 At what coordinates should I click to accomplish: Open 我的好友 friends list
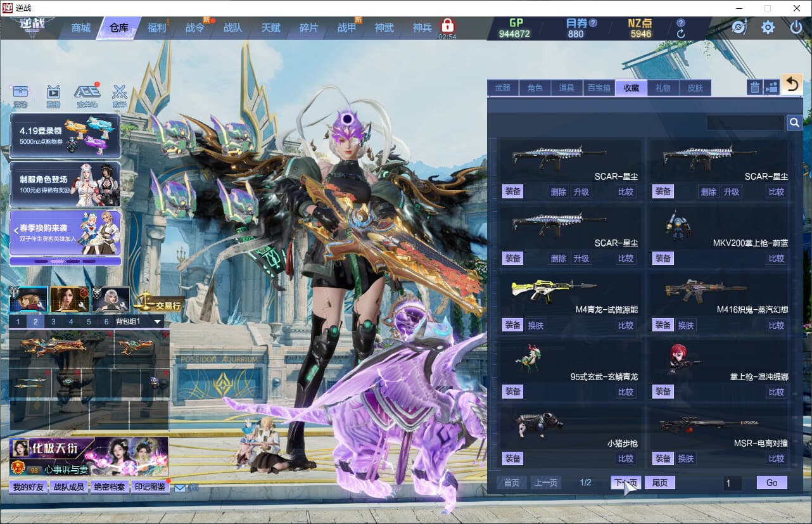point(29,487)
